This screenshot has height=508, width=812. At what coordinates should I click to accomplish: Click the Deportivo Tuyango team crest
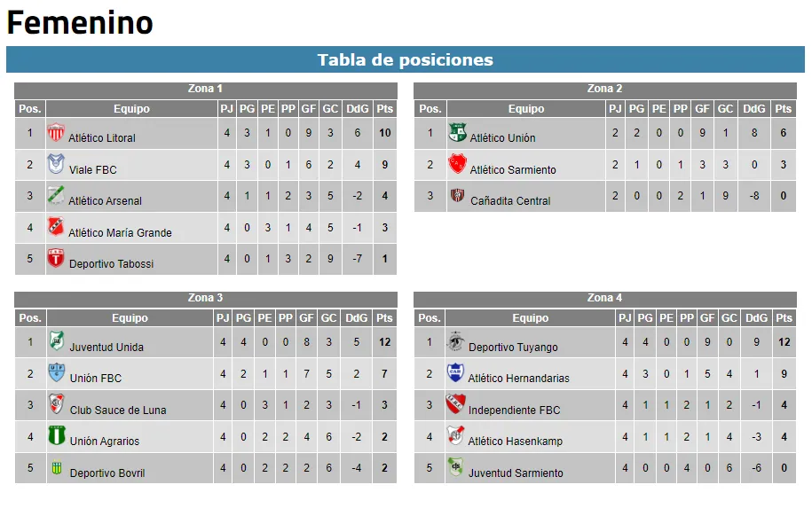pyautogui.click(x=455, y=342)
